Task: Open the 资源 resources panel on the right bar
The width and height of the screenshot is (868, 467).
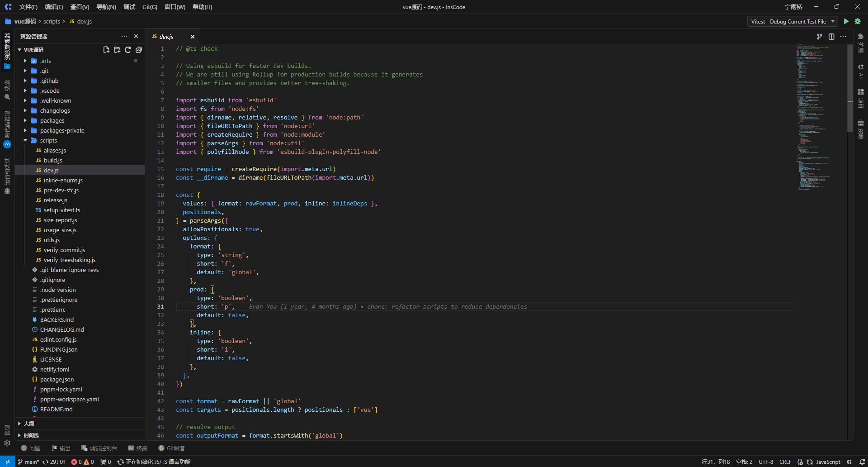Action: pyautogui.click(x=861, y=129)
